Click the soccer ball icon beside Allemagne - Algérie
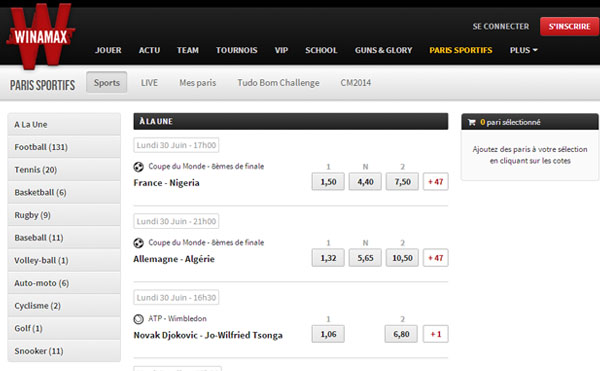 pyautogui.click(x=138, y=243)
